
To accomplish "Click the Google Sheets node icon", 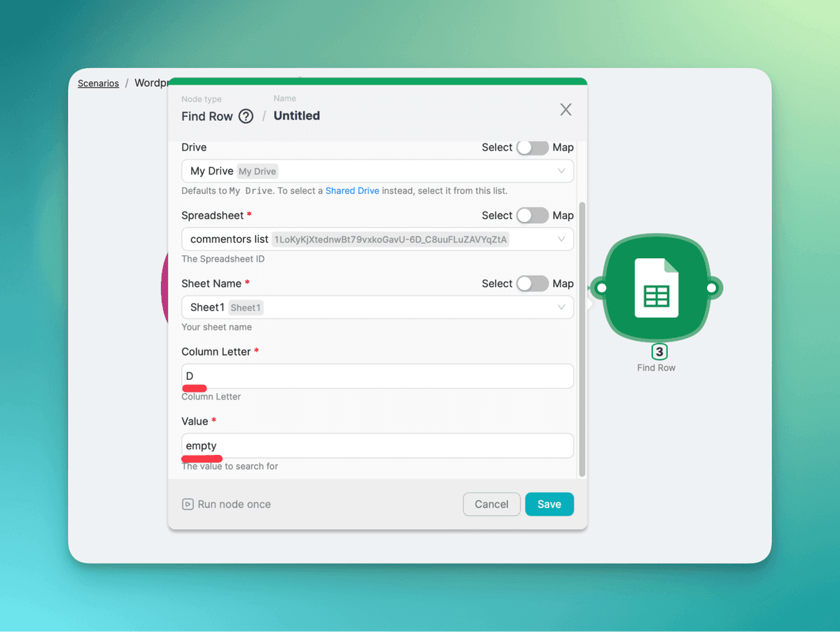I will 656,288.
